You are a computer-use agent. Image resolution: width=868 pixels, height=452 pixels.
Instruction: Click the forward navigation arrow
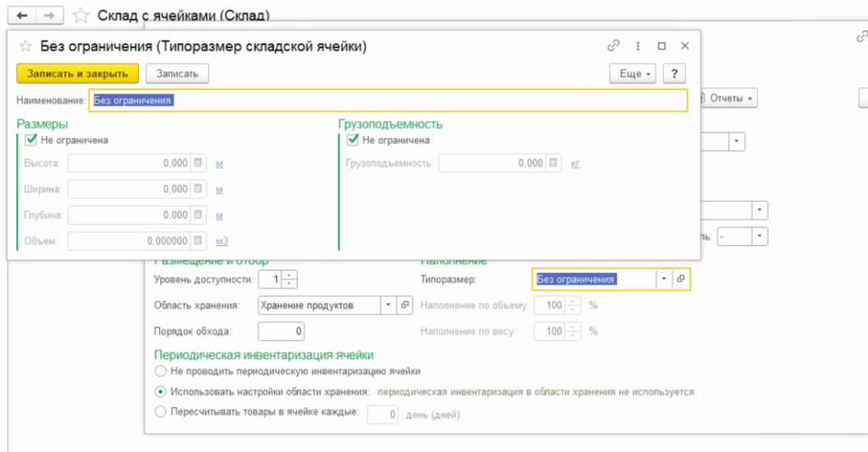tap(49, 15)
